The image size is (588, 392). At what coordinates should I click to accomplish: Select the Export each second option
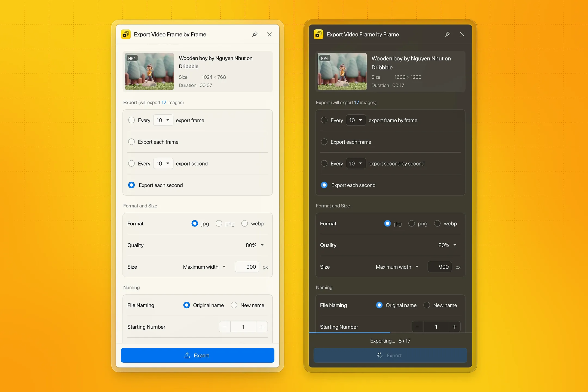(131, 185)
